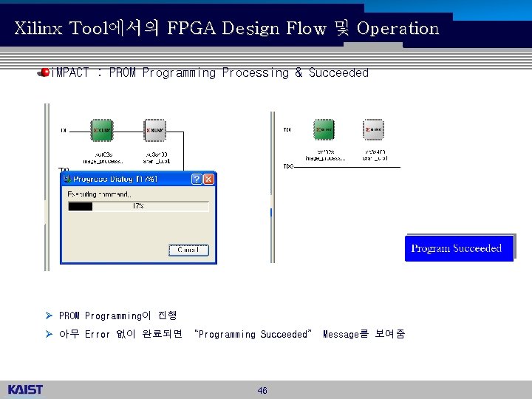Click the Progress Dialog help question-mark button
The image size is (532, 399).
tap(197, 179)
